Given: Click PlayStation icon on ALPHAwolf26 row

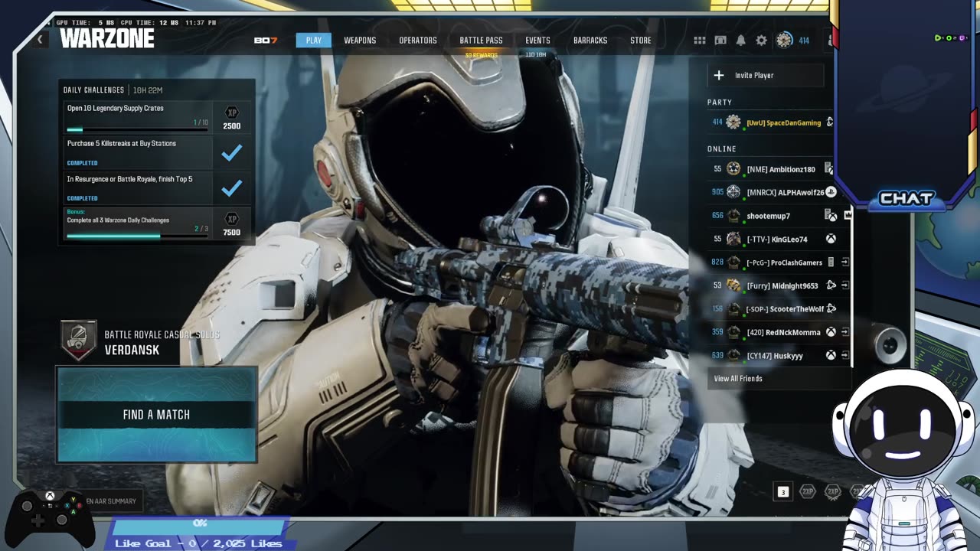Looking at the screenshot, I should point(831,192).
